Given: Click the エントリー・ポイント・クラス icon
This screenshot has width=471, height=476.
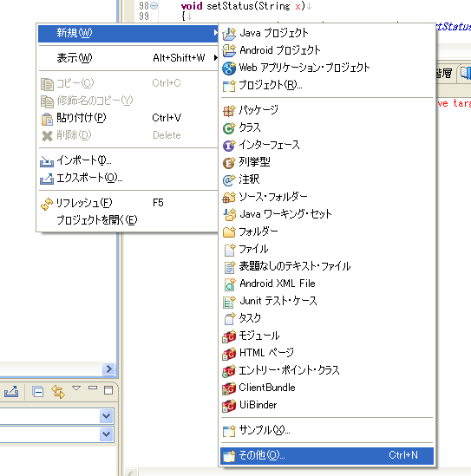Looking at the screenshot, I should 229,371.
